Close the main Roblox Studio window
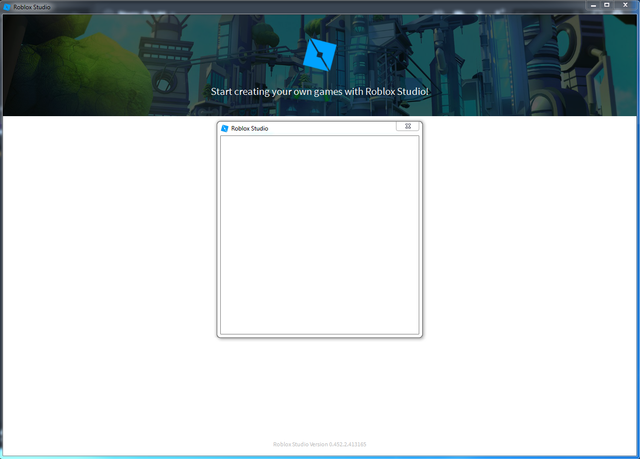Image resolution: width=640 pixels, height=459 pixels. click(x=625, y=5)
